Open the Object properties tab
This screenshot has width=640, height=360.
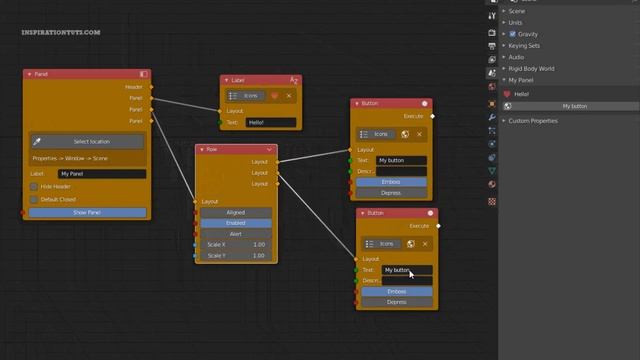tap(492, 104)
